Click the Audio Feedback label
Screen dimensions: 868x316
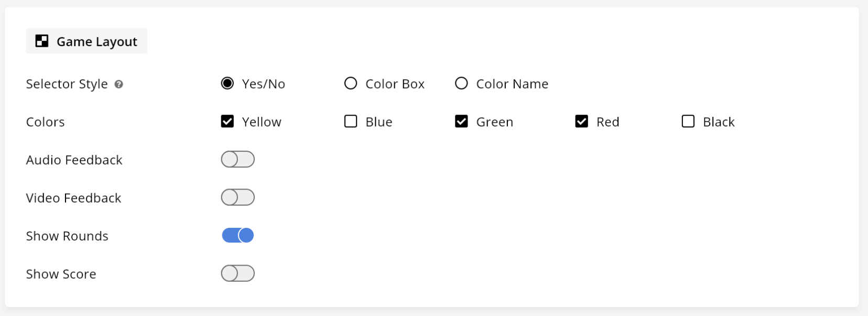74,160
